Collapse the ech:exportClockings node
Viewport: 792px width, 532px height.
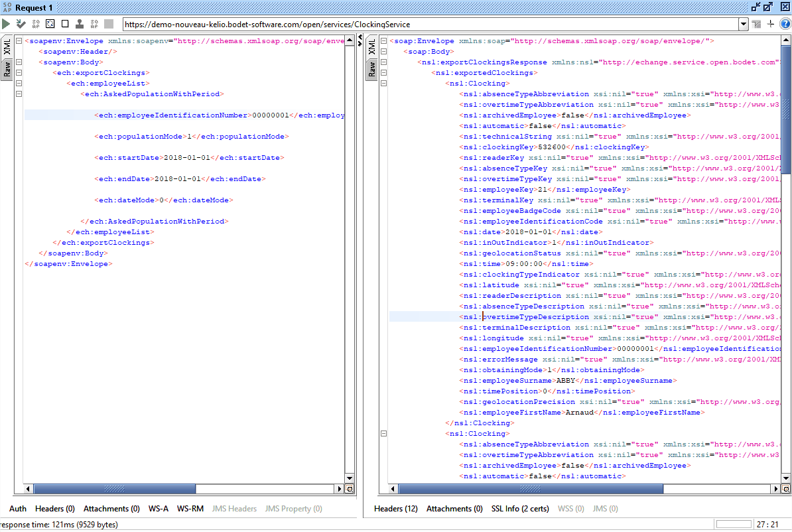(x=19, y=73)
